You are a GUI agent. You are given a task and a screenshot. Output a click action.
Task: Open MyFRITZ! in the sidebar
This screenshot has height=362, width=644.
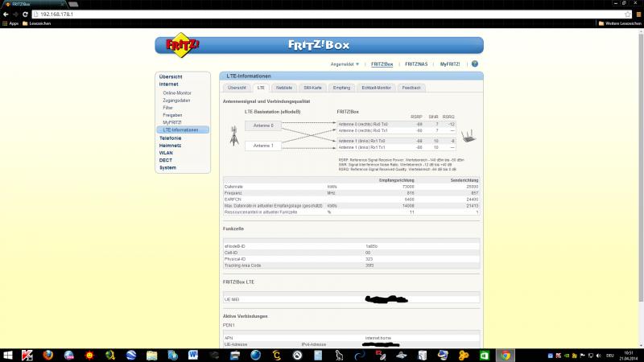(x=171, y=123)
